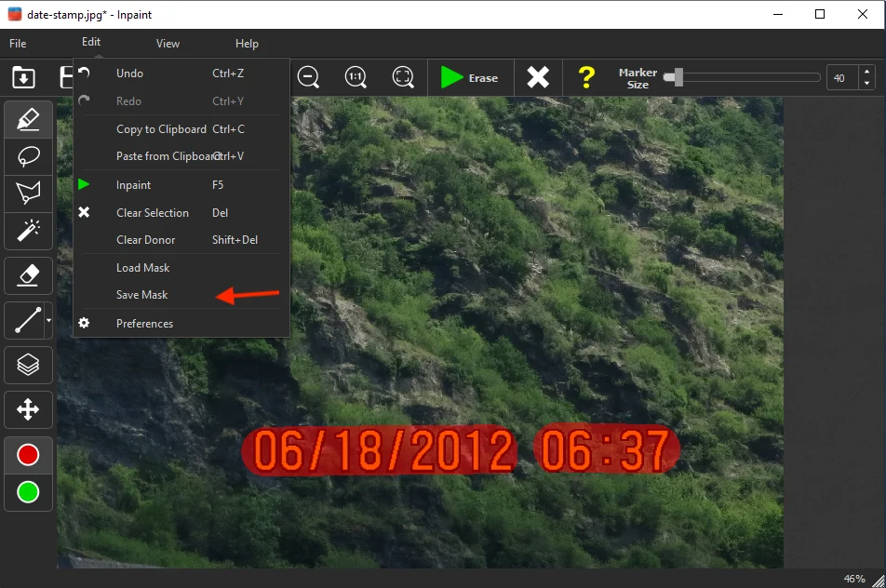Open the line tool options arrow
Image resolution: width=886 pixels, height=588 pixels.
pyautogui.click(x=48, y=320)
